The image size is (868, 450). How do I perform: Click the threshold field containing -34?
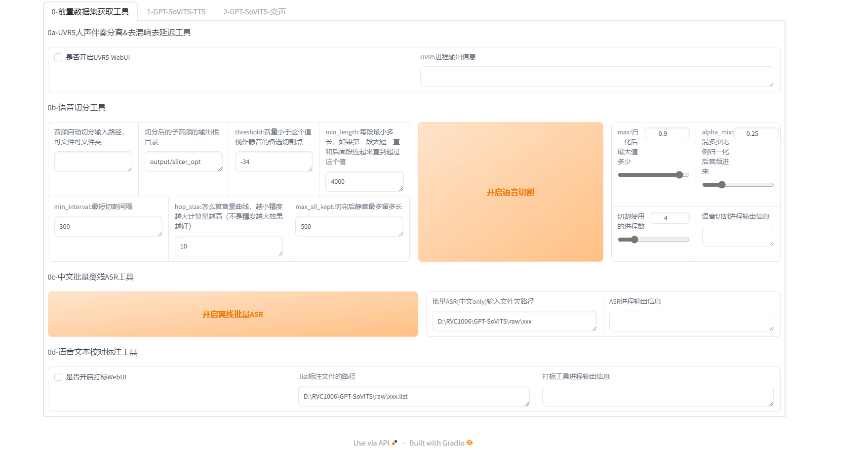coord(274,162)
